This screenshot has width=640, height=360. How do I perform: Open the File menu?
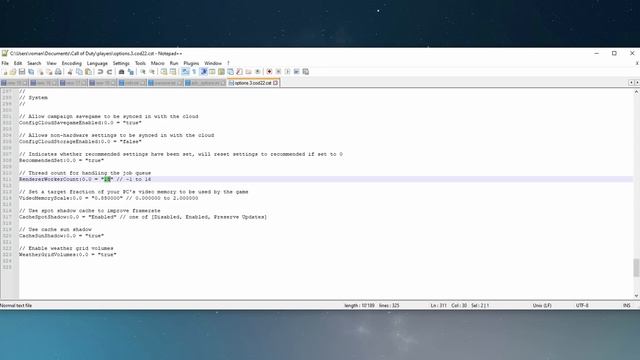click(x=5, y=63)
